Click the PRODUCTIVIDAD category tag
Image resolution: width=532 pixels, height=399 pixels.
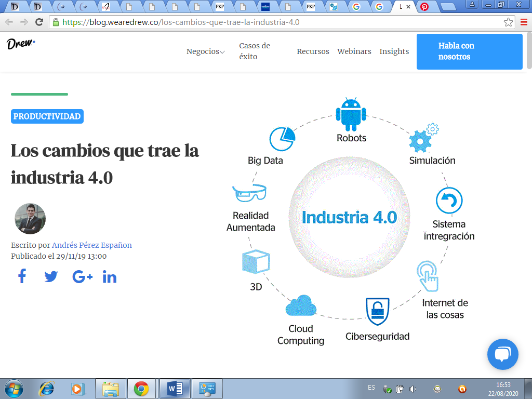[47, 116]
